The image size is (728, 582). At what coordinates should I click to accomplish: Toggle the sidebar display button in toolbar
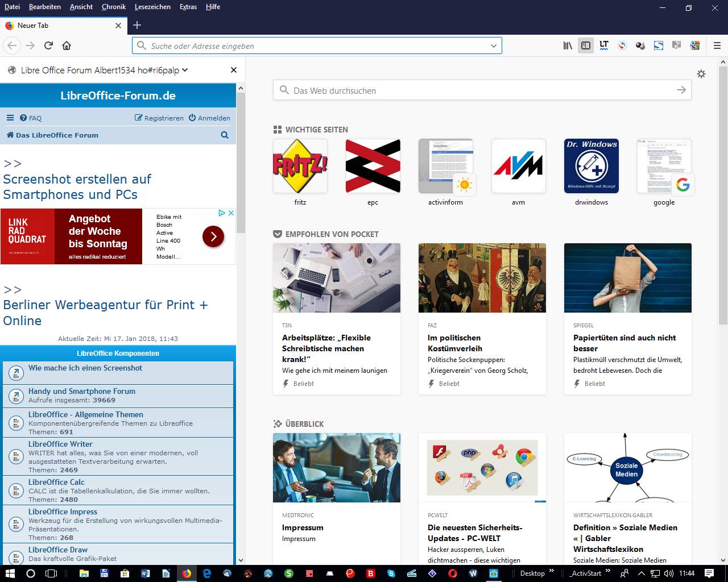point(586,45)
